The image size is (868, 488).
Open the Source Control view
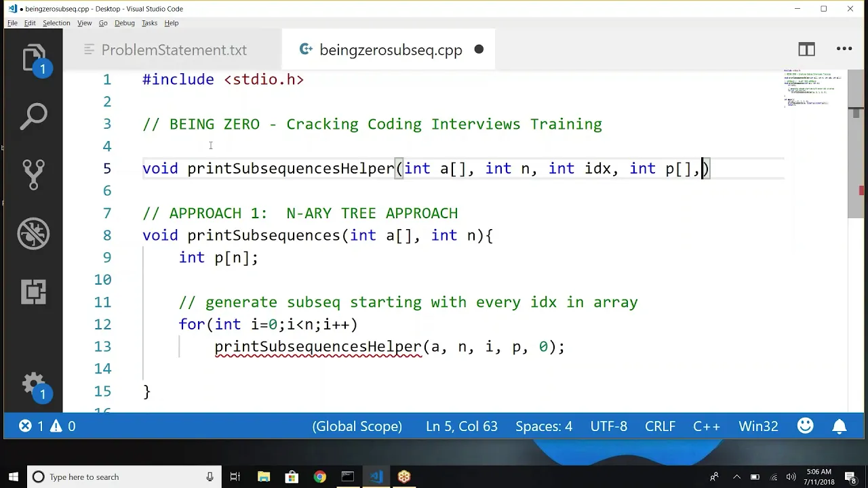(x=34, y=174)
